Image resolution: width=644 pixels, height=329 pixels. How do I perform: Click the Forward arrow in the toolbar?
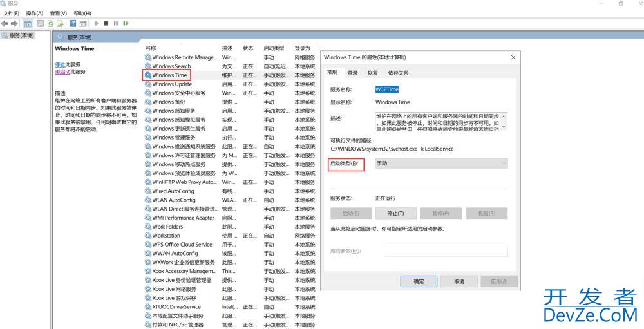click(x=14, y=23)
